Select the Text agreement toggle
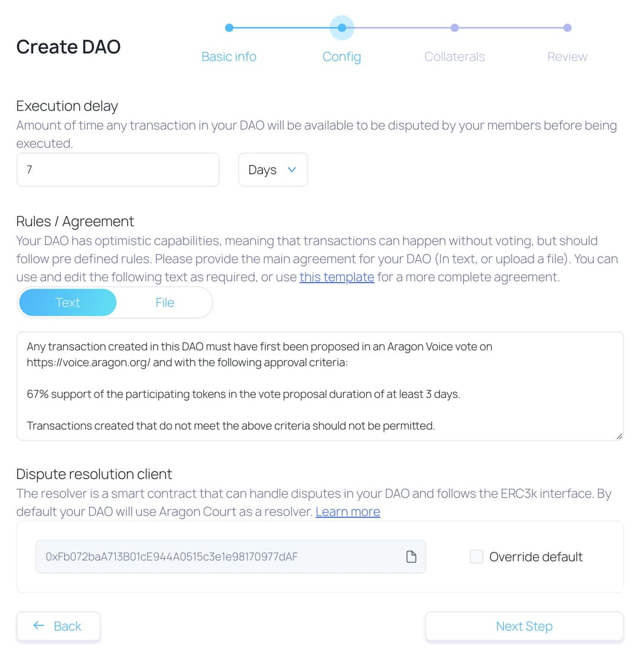The height and width of the screenshot is (672, 638). pyautogui.click(x=67, y=302)
